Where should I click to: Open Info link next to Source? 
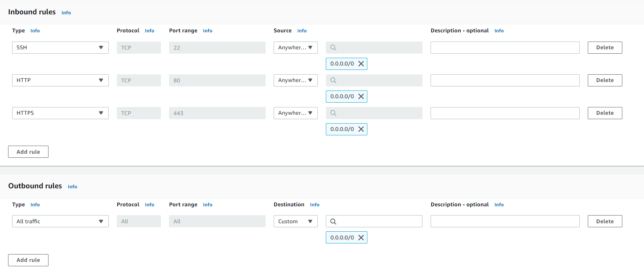302,31
